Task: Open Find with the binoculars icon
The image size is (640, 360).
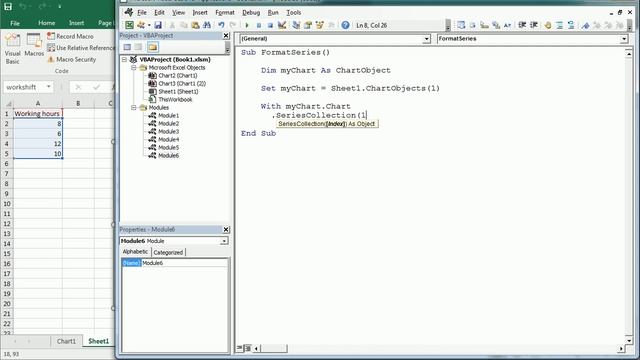Action: (207, 25)
